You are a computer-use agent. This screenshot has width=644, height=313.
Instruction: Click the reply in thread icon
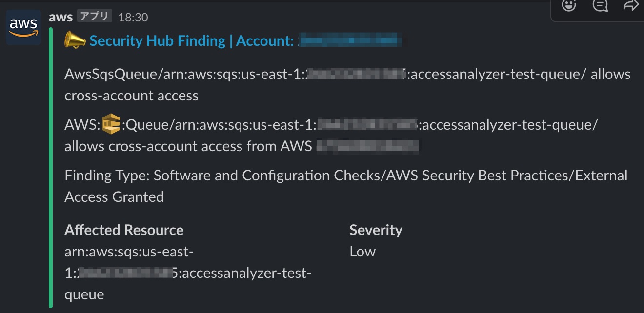(x=600, y=5)
